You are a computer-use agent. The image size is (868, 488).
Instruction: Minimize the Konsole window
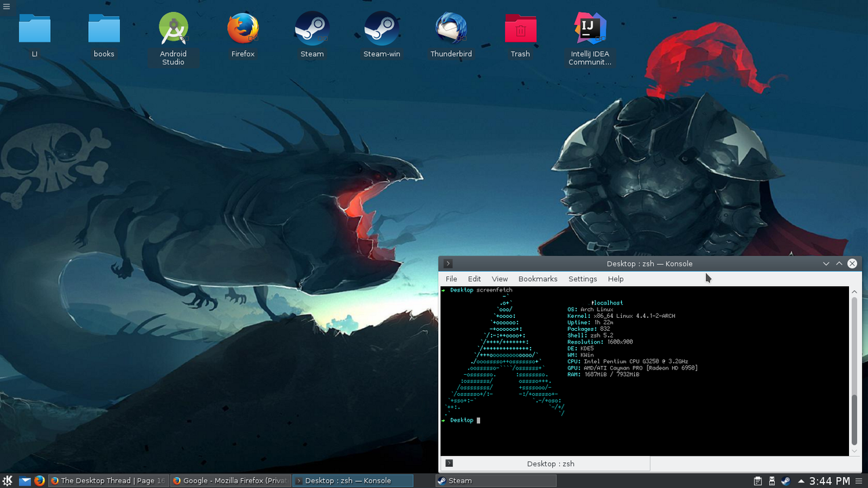pos(826,264)
